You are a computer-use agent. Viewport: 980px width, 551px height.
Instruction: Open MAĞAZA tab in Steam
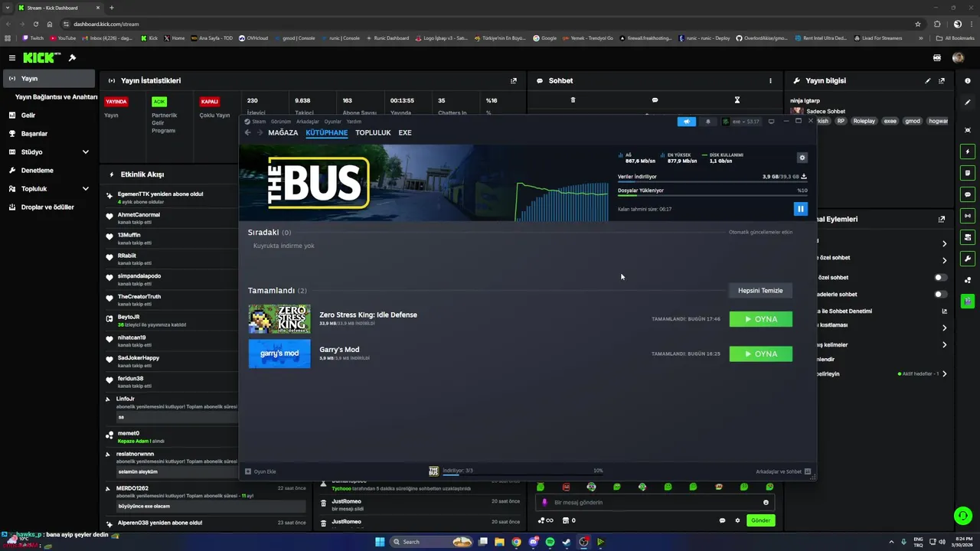click(283, 132)
